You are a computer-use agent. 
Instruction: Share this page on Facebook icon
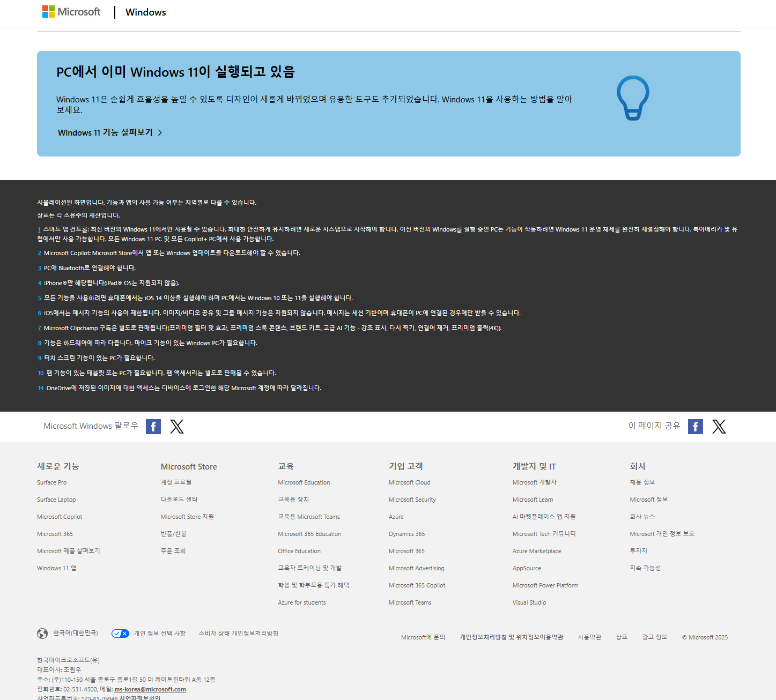click(x=696, y=427)
